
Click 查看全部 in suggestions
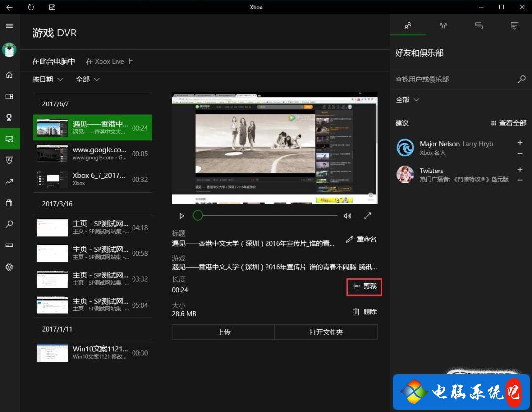508,123
